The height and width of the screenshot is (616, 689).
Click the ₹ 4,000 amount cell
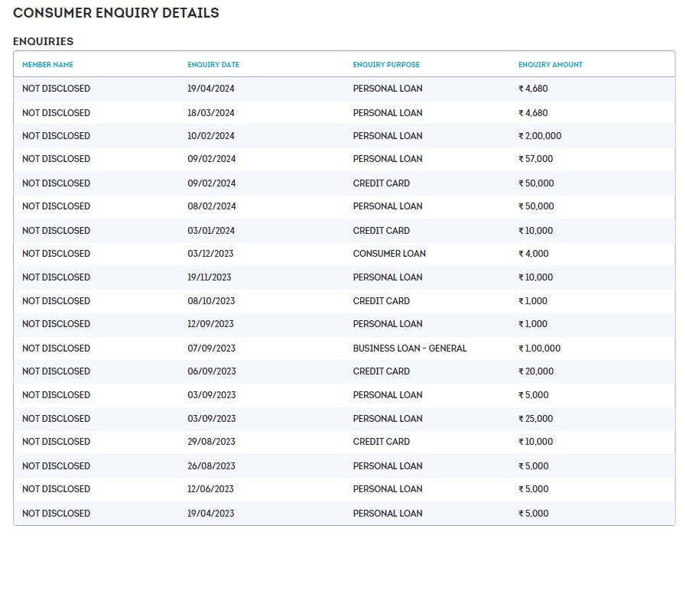(x=533, y=254)
